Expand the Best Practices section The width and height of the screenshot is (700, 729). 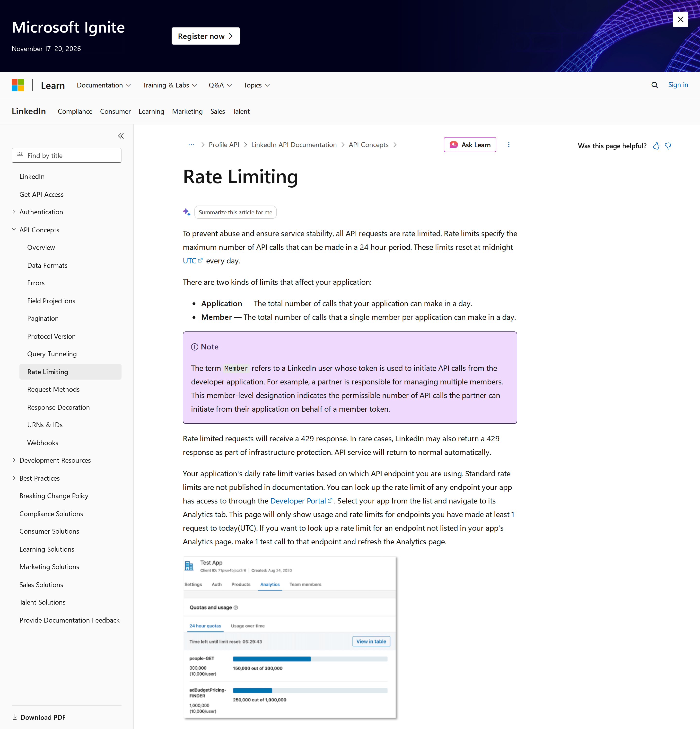[x=14, y=478]
